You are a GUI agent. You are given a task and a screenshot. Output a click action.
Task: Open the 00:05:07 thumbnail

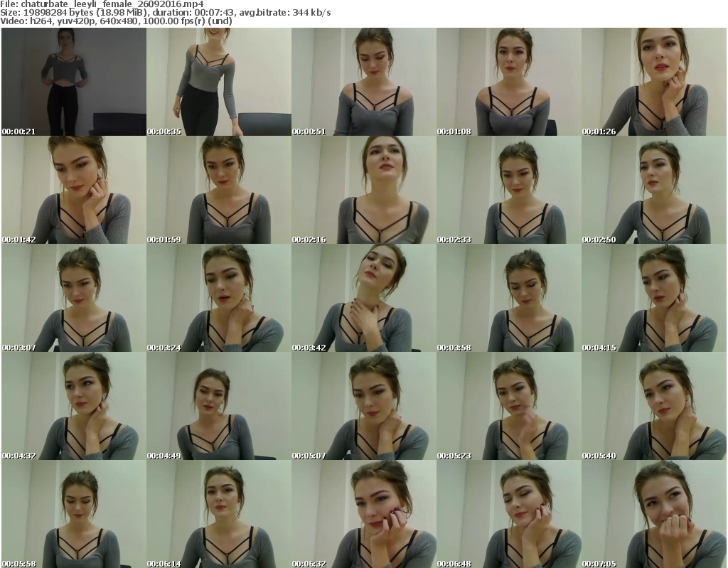pyautogui.click(x=364, y=406)
